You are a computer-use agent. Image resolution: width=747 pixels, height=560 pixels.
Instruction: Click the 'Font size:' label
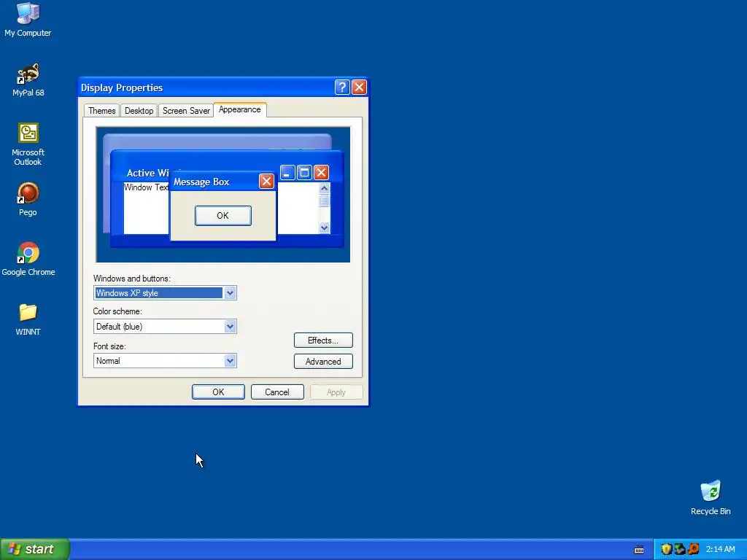coord(109,346)
